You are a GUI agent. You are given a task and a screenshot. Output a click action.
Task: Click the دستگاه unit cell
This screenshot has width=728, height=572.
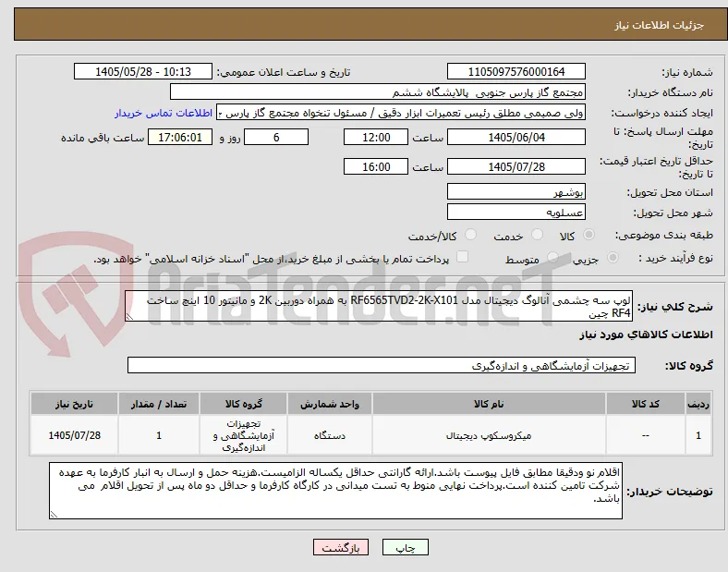[330, 435]
